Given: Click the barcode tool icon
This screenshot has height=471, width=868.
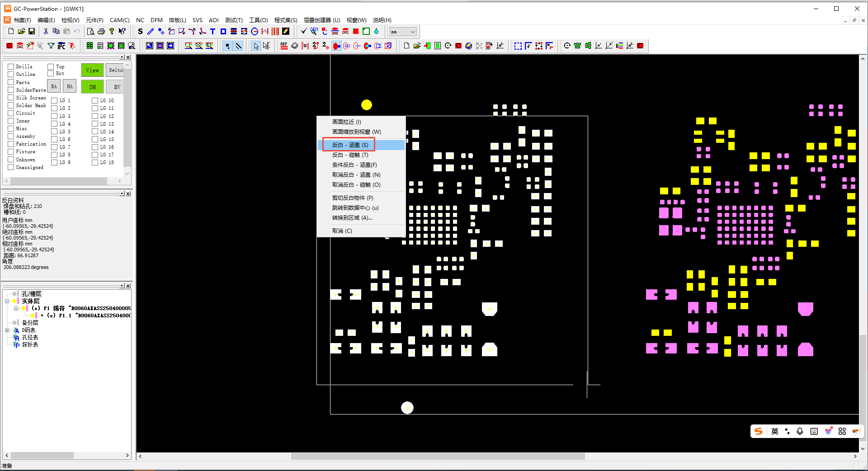Looking at the screenshot, I should tap(275, 32).
